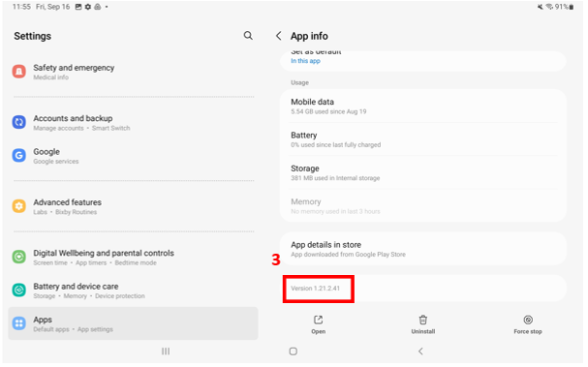Screen dimensions: 588x367
Task: Tap the Uninstall trash button
Action: tap(423, 324)
